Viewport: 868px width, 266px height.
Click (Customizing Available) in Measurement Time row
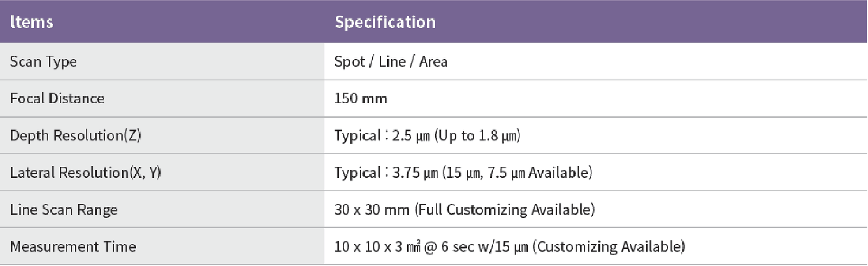click(609, 247)
